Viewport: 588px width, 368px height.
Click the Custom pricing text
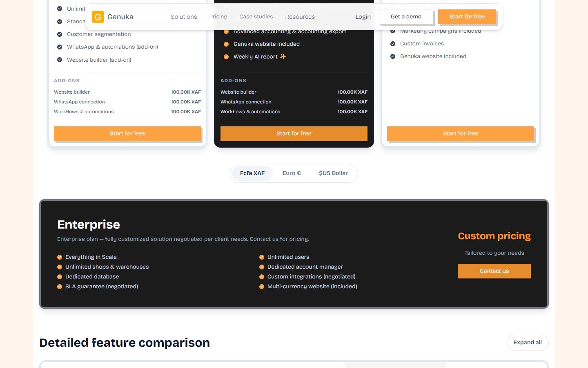(x=494, y=236)
